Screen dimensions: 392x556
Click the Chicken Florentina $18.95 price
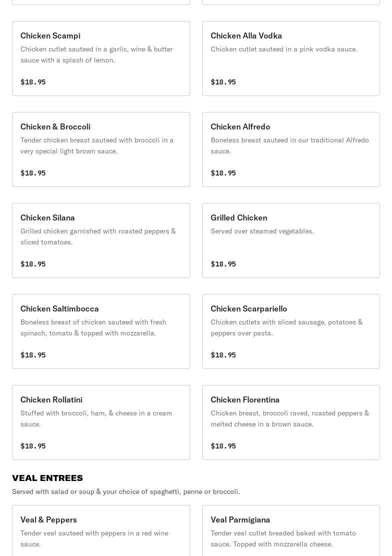(x=223, y=446)
